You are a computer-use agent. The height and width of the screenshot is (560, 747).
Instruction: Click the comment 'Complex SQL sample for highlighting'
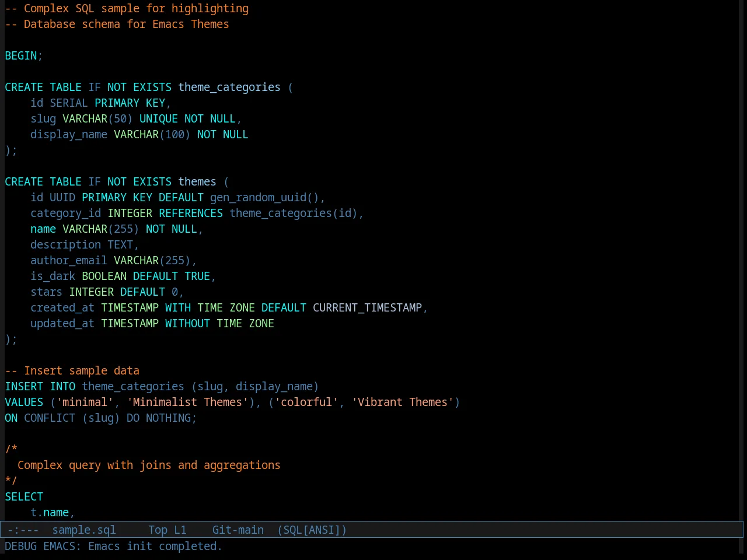(x=136, y=8)
